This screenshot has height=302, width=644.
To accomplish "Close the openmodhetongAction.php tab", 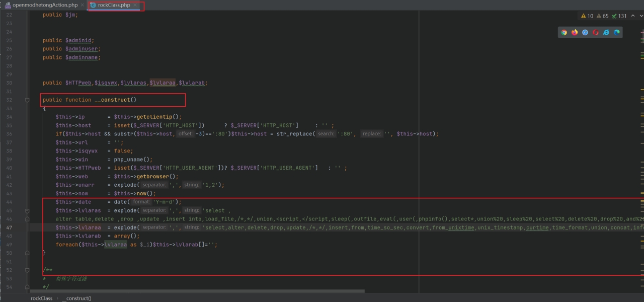I will (83, 5).
